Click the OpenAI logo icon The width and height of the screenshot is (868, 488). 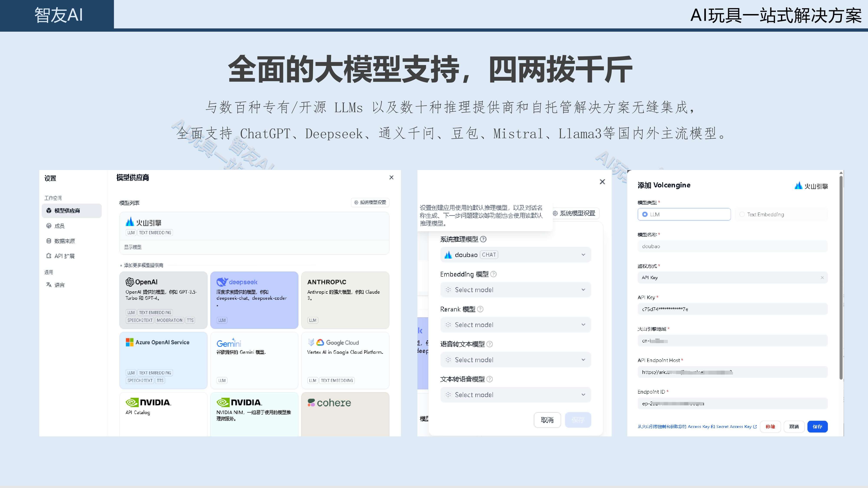pos(130,282)
